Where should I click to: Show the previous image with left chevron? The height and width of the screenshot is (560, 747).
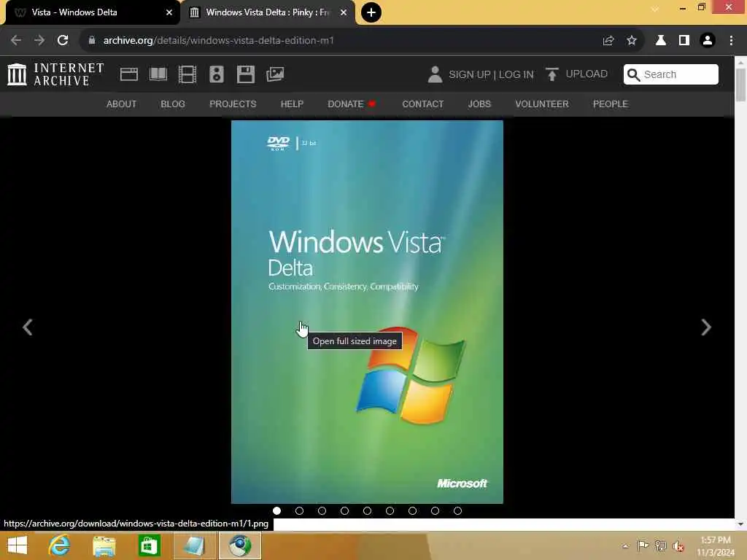click(28, 327)
